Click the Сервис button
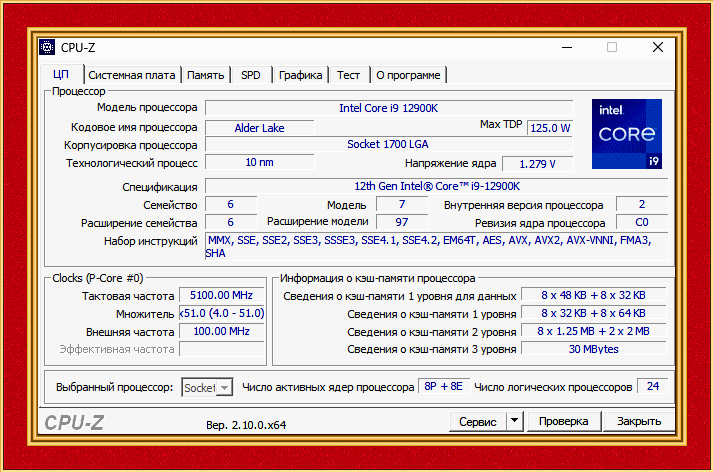Screen dimensions: 713x472 coord(477,422)
